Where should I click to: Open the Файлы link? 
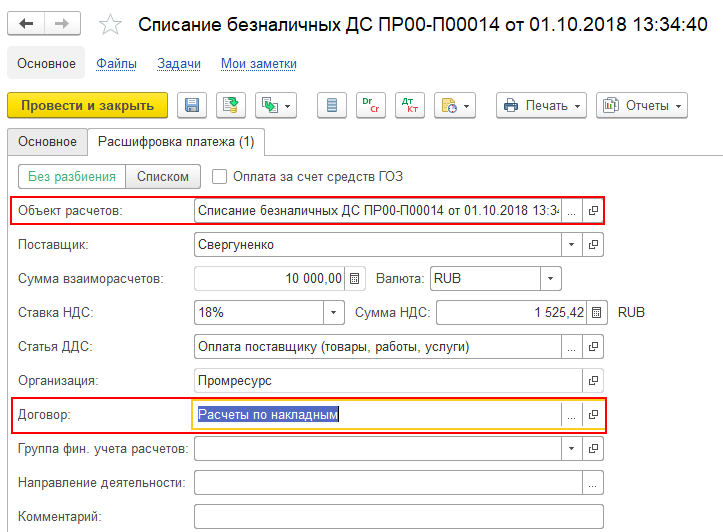116,64
